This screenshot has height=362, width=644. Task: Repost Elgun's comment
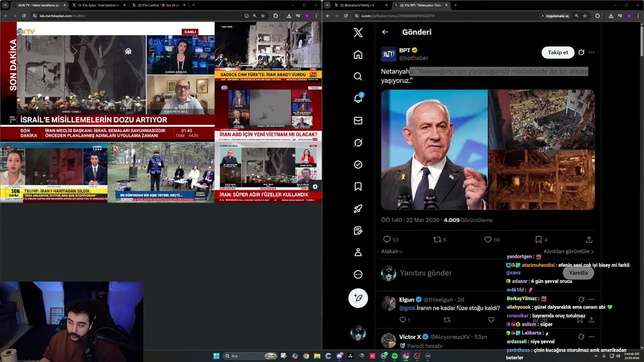(447, 320)
